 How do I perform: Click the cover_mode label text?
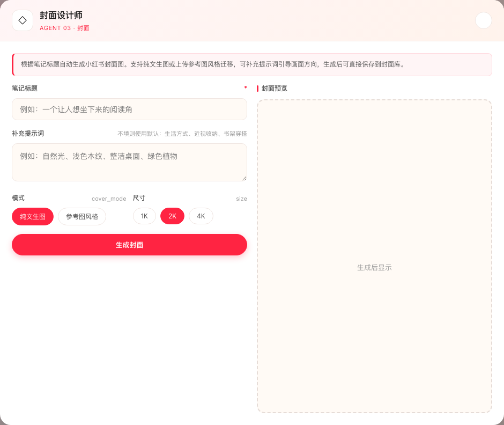(109, 199)
